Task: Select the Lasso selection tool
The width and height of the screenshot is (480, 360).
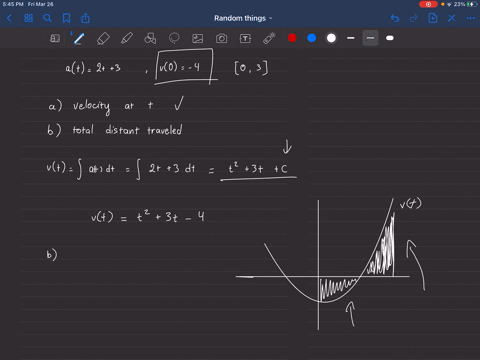Action: coord(174,38)
